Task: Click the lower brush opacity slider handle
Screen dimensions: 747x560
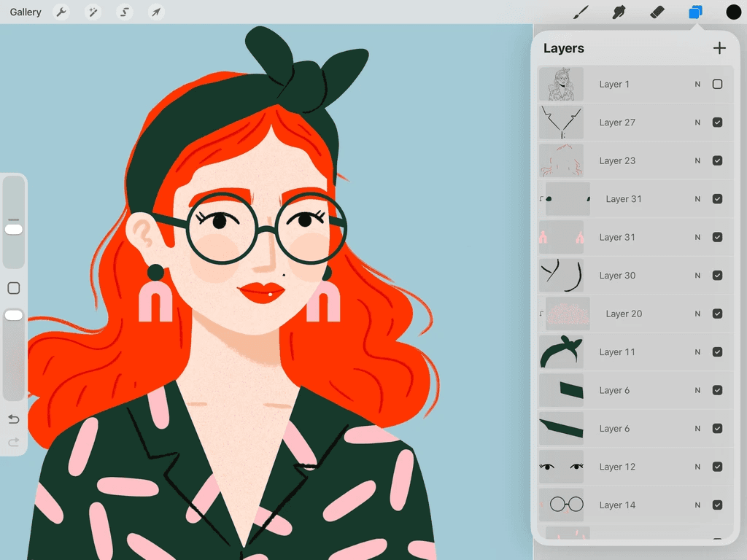Action: pos(14,315)
